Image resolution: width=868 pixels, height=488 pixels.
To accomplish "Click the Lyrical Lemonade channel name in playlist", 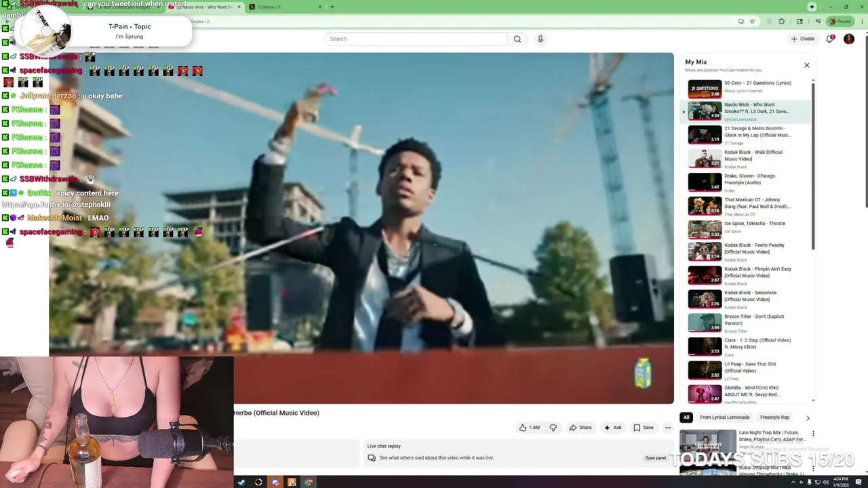I will click(740, 119).
